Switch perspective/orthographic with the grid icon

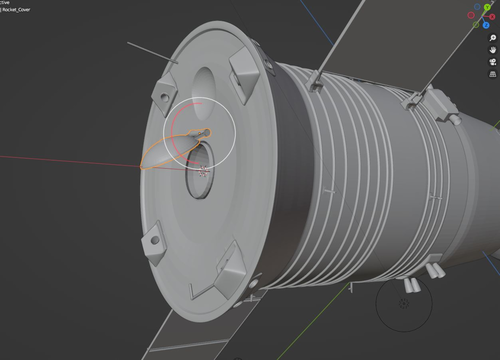click(493, 74)
